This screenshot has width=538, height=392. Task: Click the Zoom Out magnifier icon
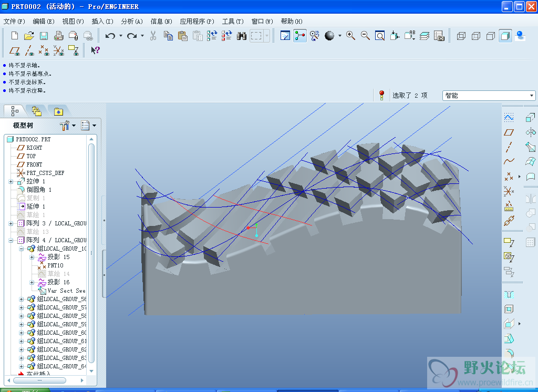[365, 36]
